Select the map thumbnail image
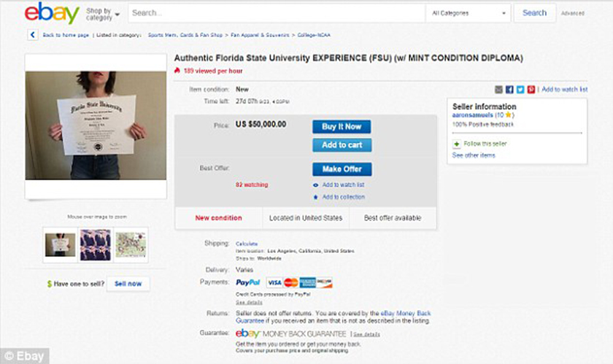The image size is (613, 364). coord(131,245)
